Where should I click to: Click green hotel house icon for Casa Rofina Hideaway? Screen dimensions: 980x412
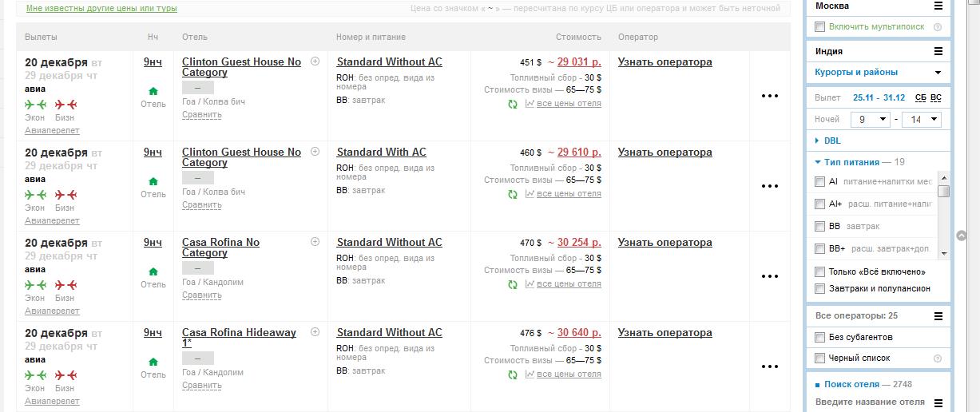(x=153, y=362)
